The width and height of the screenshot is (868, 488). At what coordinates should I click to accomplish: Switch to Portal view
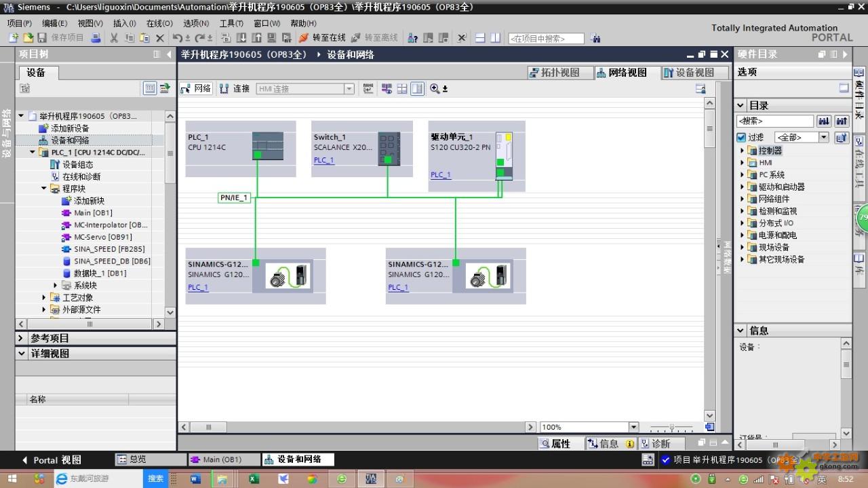pos(51,459)
